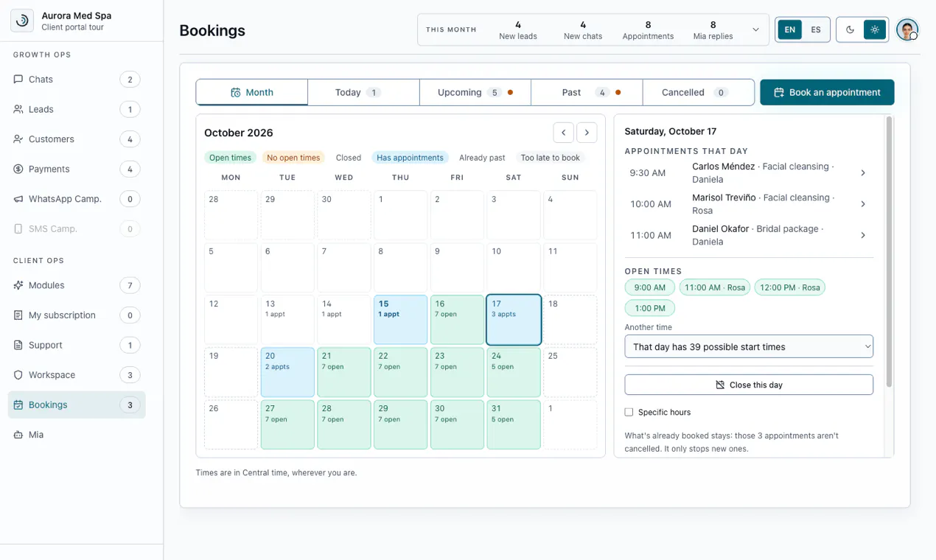Switch to the Upcoming tab
The width and height of the screenshot is (936, 560).
click(x=475, y=92)
